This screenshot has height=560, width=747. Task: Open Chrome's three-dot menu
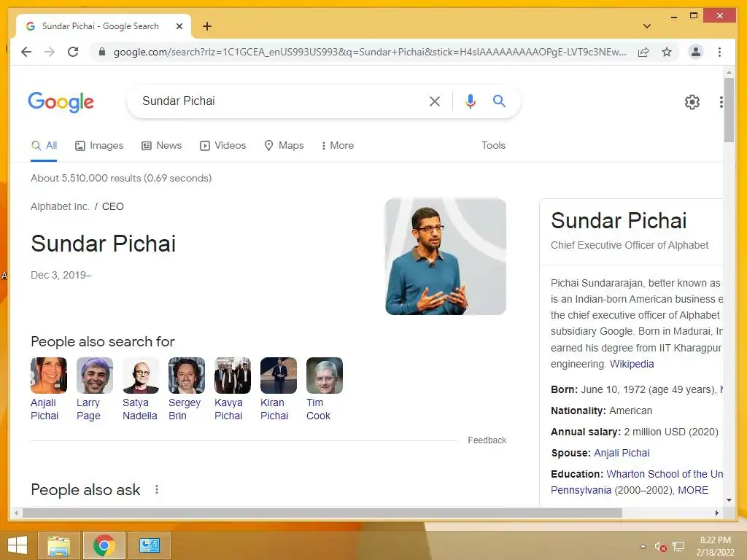719,52
